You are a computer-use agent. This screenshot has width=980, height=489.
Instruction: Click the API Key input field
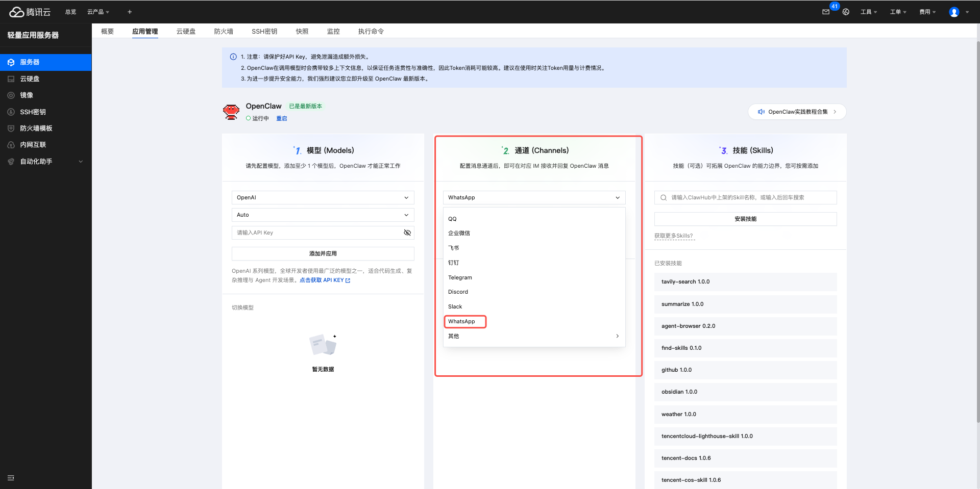pyautogui.click(x=316, y=233)
